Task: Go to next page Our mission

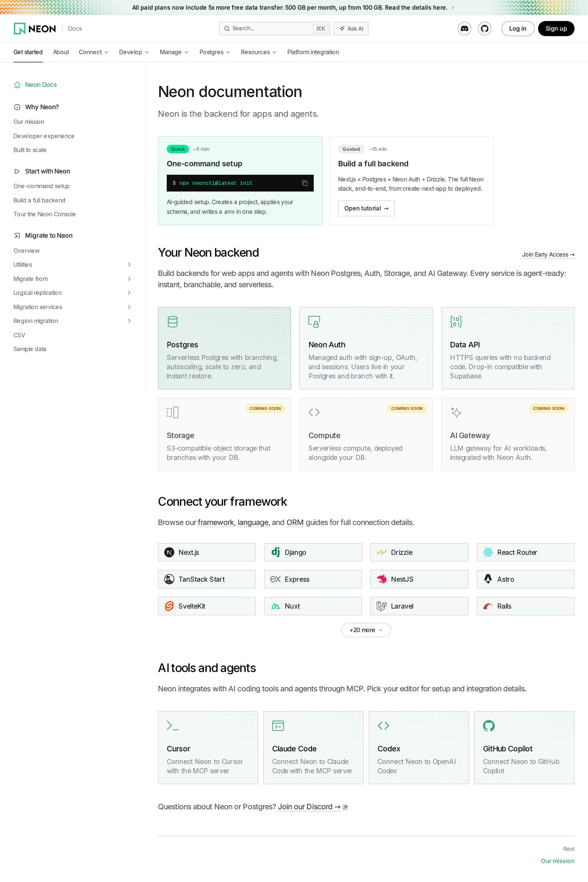Action: (x=557, y=861)
